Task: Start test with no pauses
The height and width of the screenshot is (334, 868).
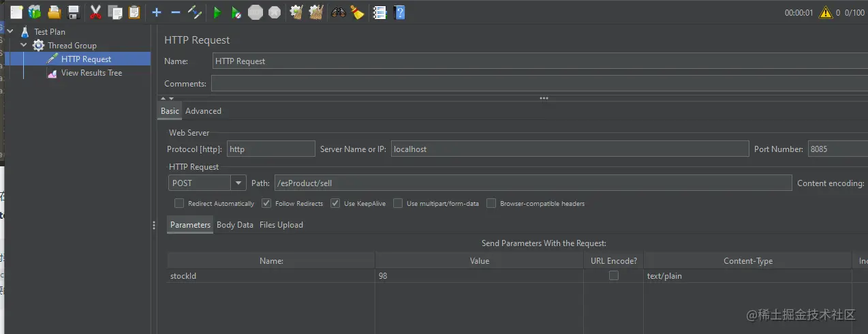Action: coord(236,12)
